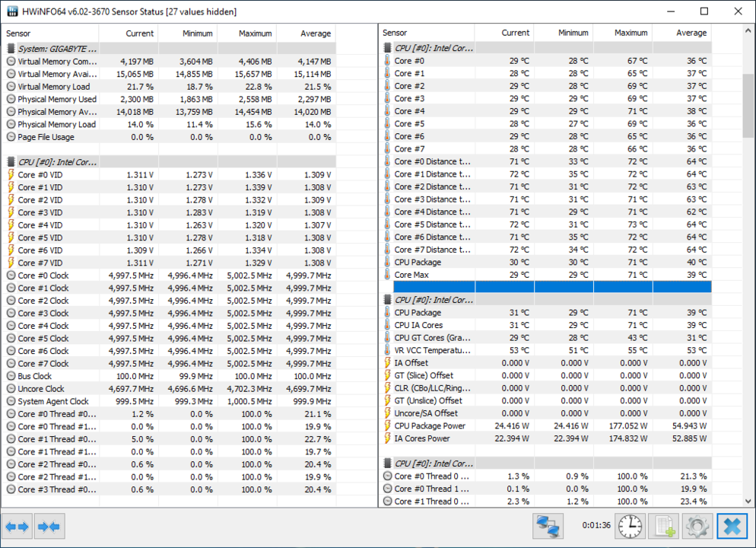Select the highlighted blue blank row

click(552, 287)
